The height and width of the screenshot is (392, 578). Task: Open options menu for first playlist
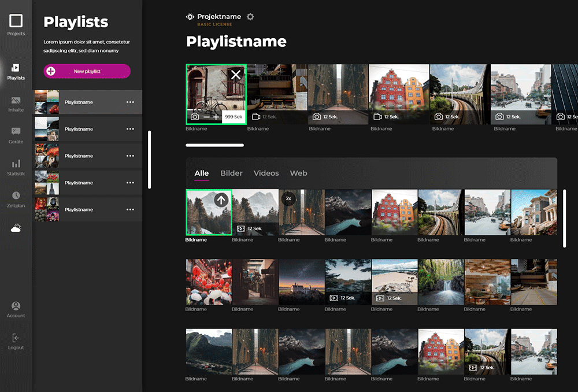130,102
